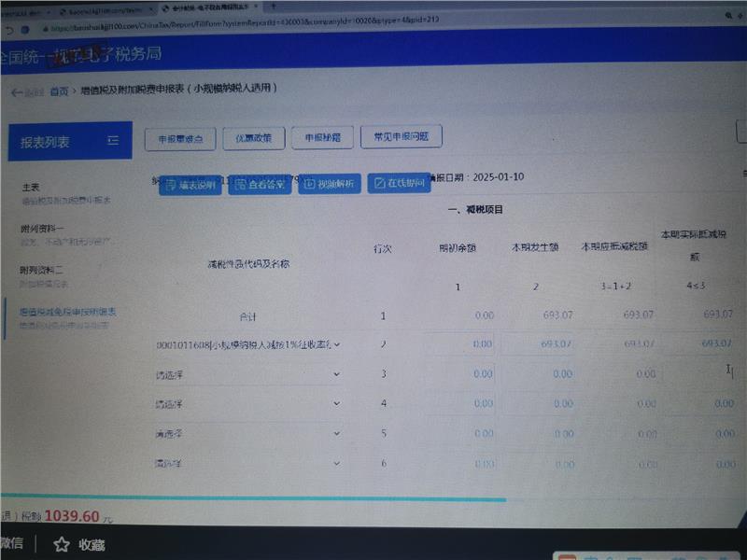Click the 常见申报问题 button
The height and width of the screenshot is (560, 747).
pyautogui.click(x=401, y=137)
